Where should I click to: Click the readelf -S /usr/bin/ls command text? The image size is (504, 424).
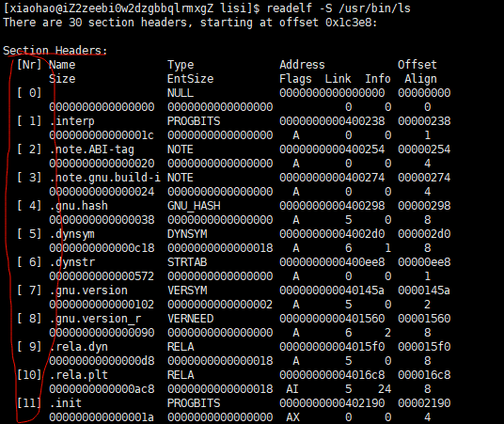point(339,8)
